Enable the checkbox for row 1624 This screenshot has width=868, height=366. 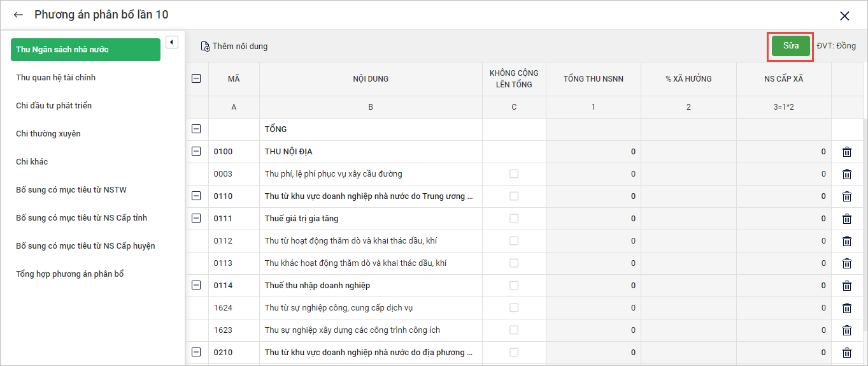[514, 308]
